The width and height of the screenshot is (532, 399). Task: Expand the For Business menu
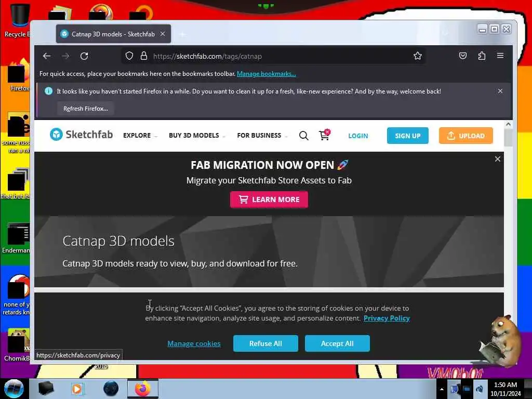point(262,136)
